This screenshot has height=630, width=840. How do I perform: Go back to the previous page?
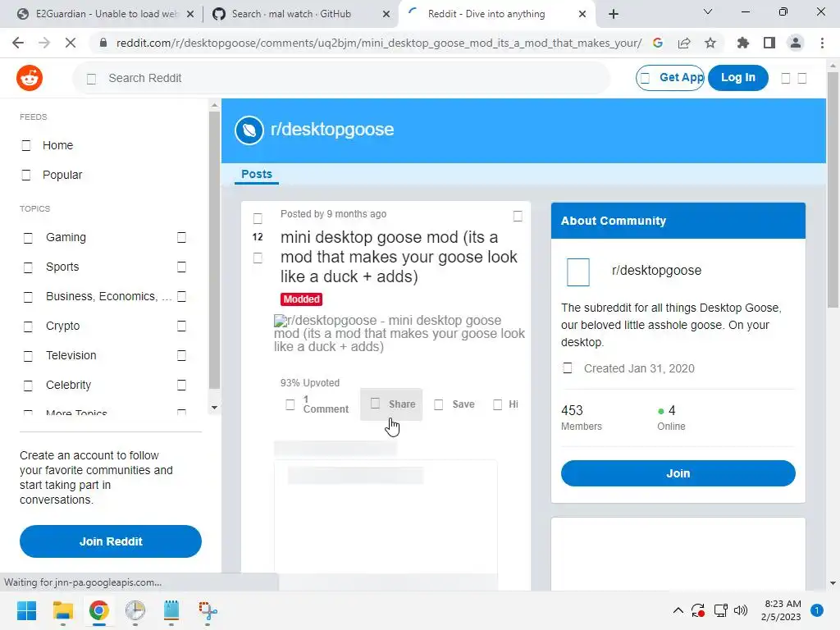coord(18,43)
